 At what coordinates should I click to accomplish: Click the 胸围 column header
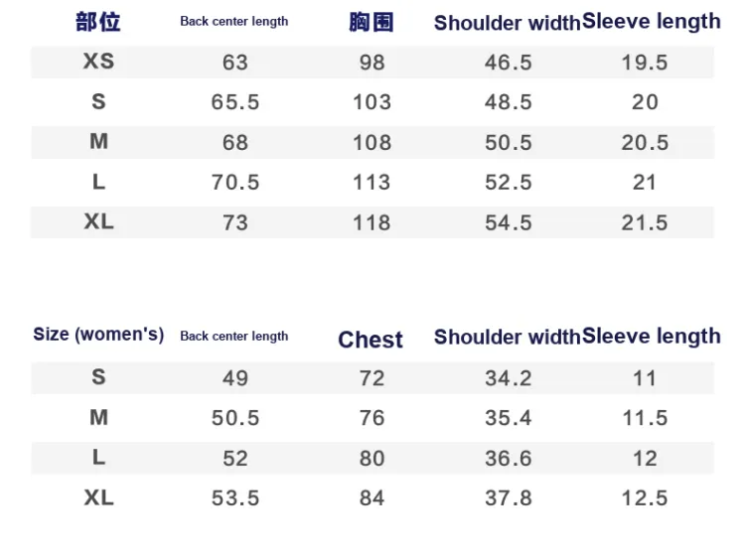point(372,22)
